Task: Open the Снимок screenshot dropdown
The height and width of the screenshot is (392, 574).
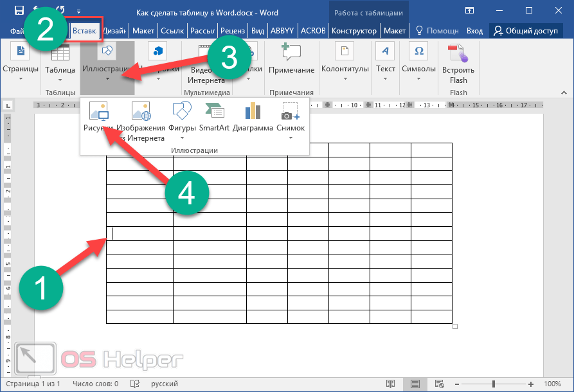Action: [x=291, y=138]
